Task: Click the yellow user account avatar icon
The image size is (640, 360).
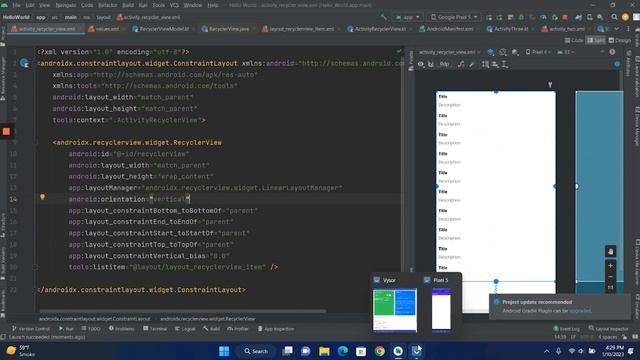Action: point(625,17)
